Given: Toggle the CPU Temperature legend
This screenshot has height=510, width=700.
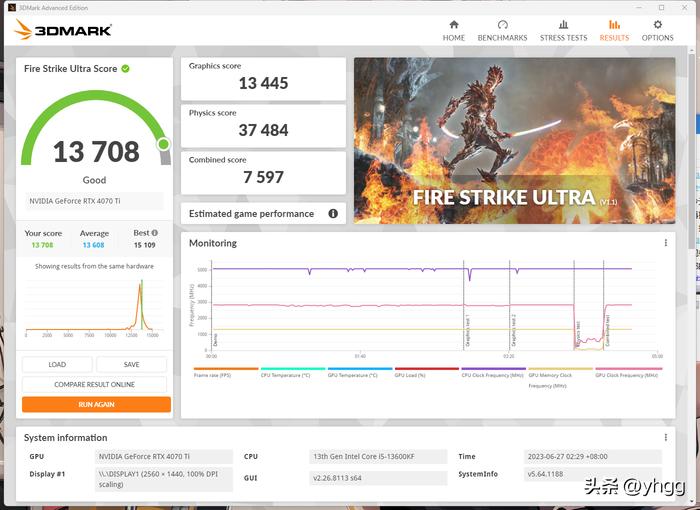Looking at the screenshot, I should [x=293, y=372].
